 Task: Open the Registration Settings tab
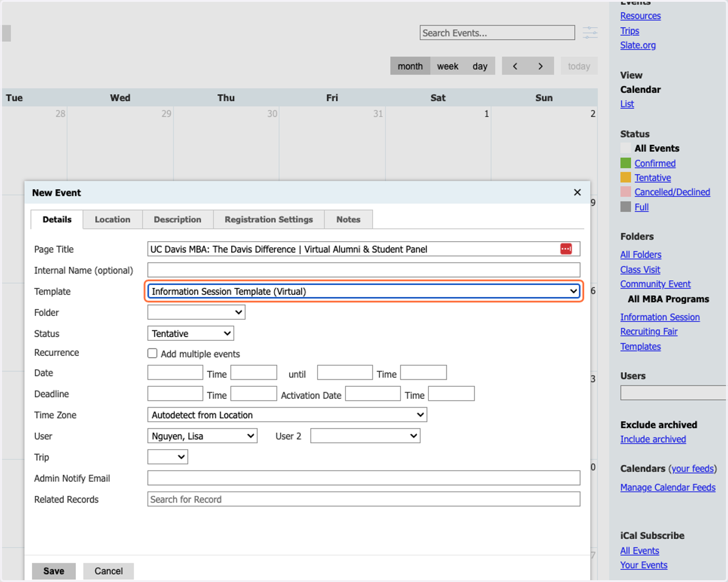point(269,219)
